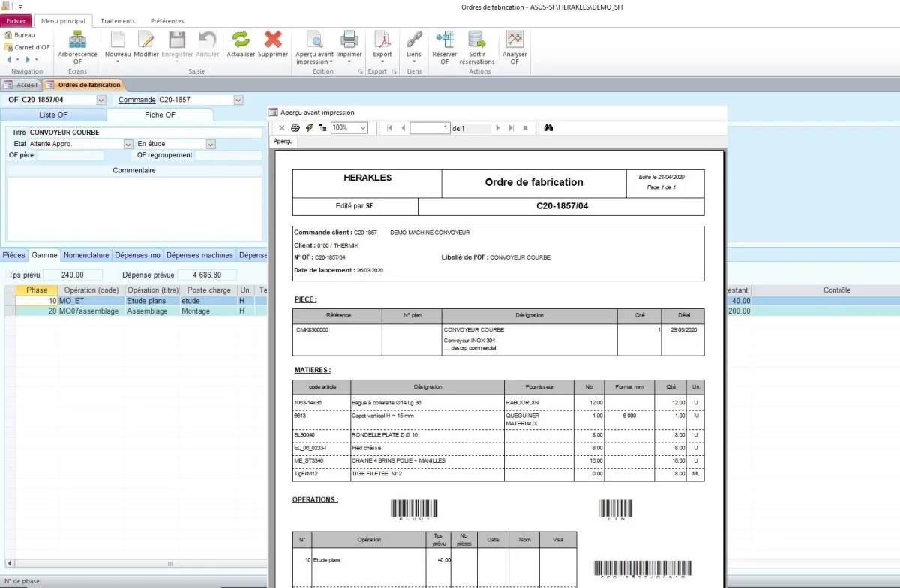This screenshot has width=900, height=588.
Task: Click the Actualiser refresh icon
Action: (241, 40)
